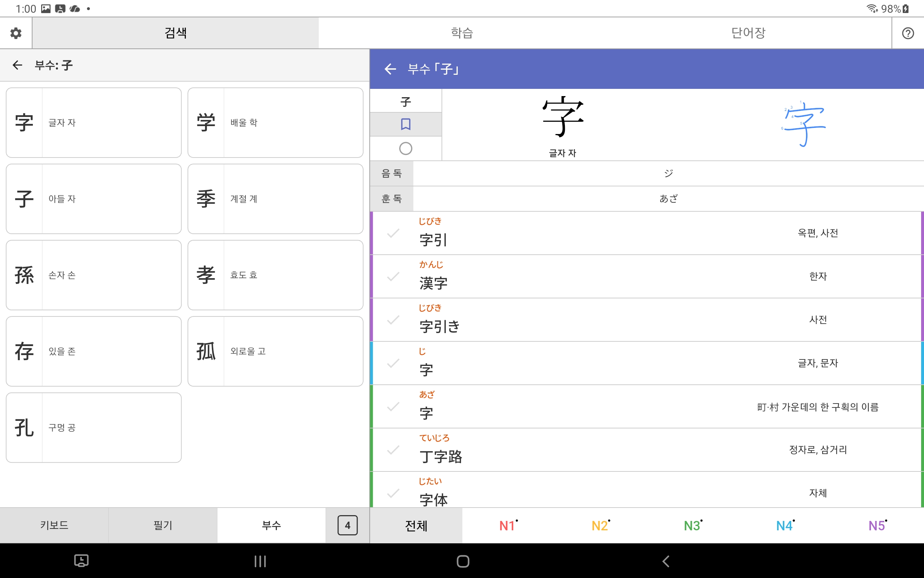Check the mark beside 字引 (옥편, 사전)

tap(393, 233)
